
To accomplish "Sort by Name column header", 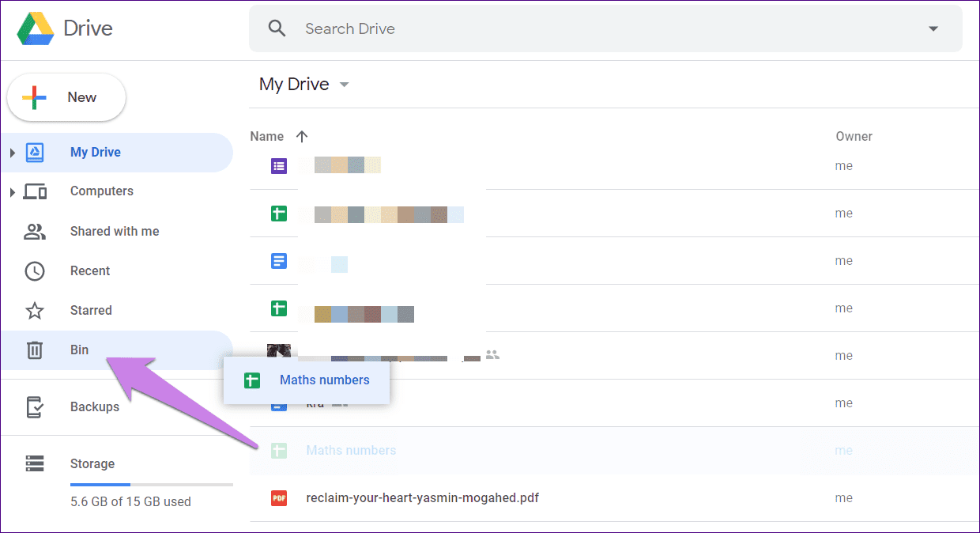I will click(x=266, y=136).
